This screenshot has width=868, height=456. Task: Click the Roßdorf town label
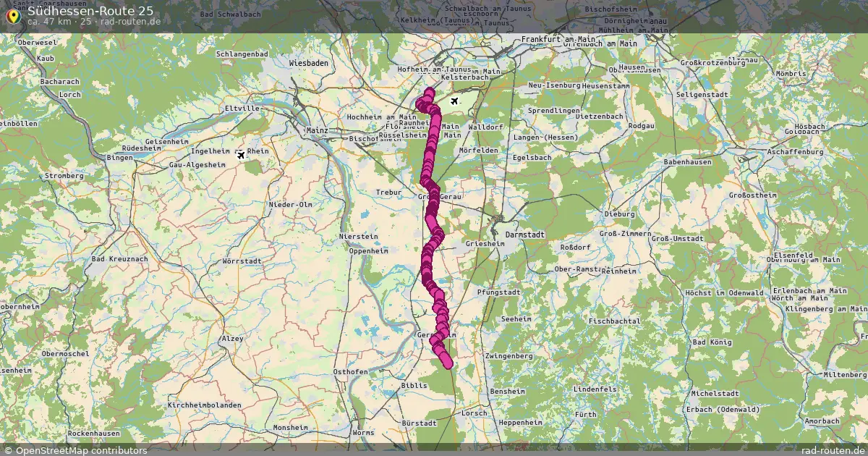tap(576, 247)
